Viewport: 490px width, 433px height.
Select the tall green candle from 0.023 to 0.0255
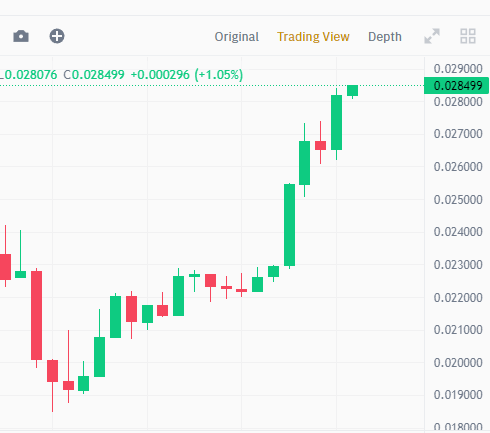pyautogui.click(x=289, y=225)
